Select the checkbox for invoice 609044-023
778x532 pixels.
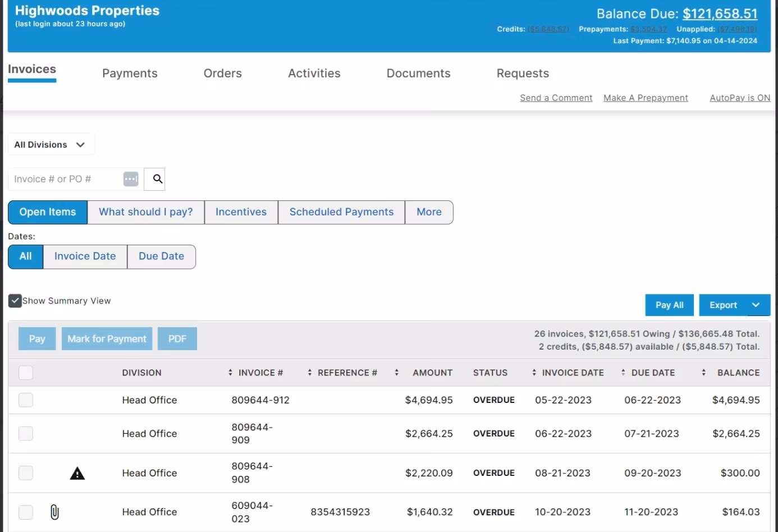click(26, 512)
